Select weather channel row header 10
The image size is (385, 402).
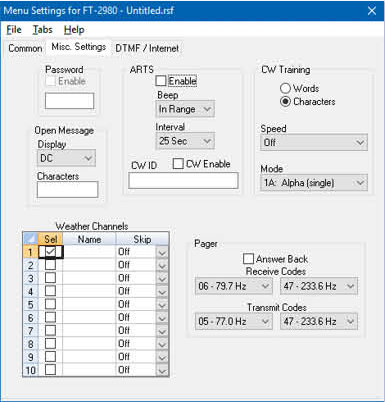(x=31, y=370)
